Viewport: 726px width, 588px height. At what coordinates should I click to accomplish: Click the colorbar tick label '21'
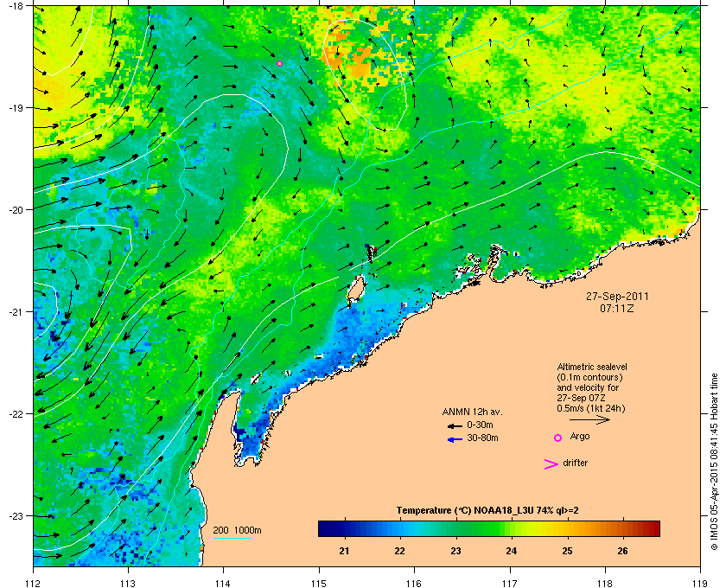[344, 551]
